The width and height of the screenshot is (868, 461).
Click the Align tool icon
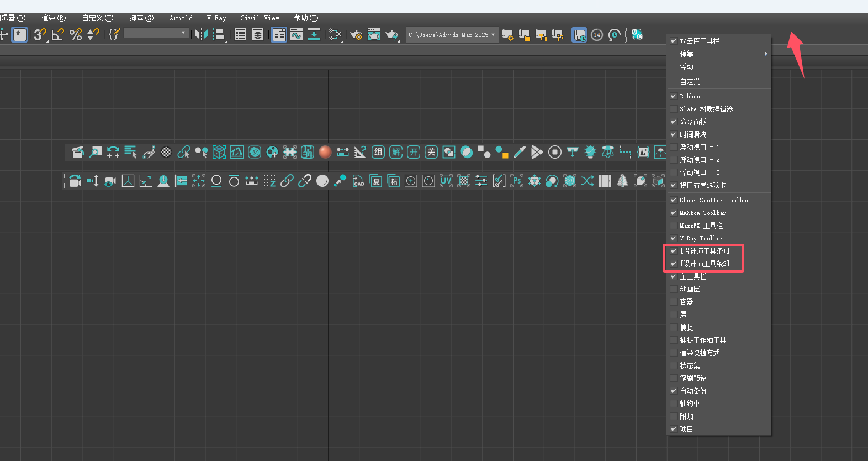coord(220,35)
